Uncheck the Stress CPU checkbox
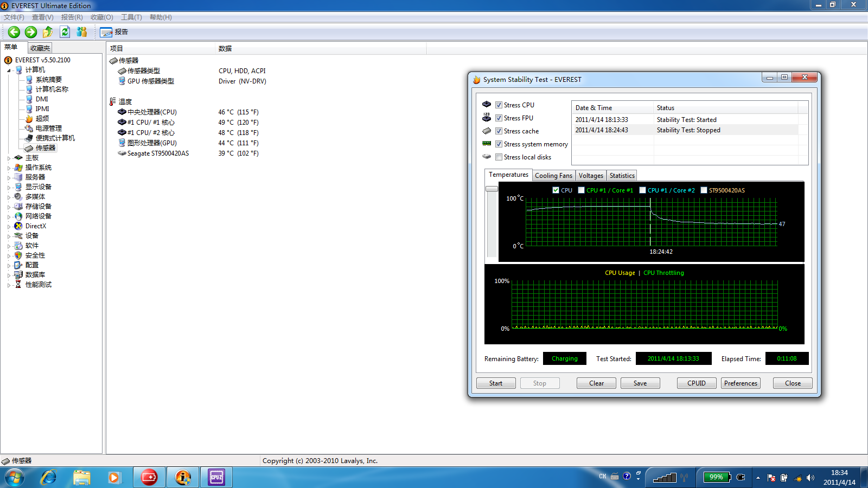868x488 pixels. click(x=499, y=105)
